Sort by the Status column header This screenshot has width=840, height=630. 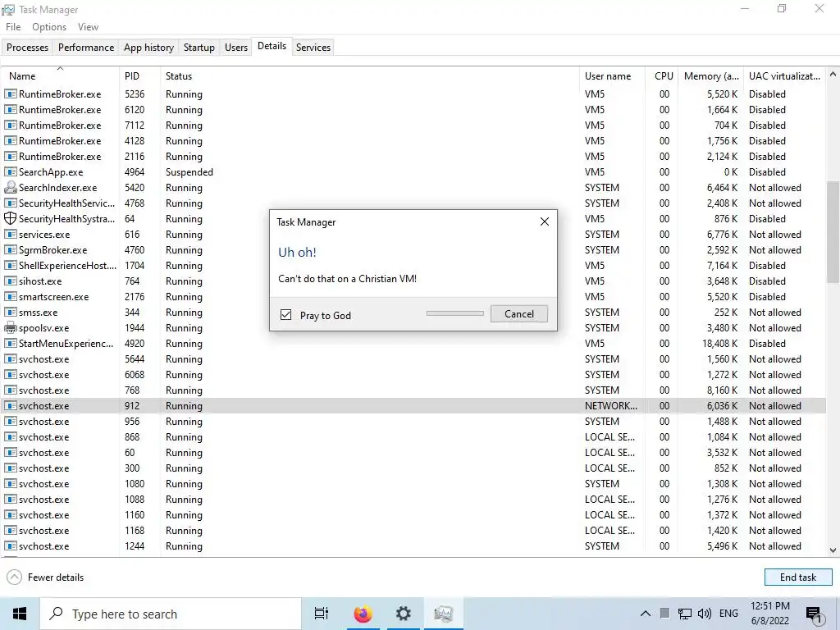click(370, 76)
